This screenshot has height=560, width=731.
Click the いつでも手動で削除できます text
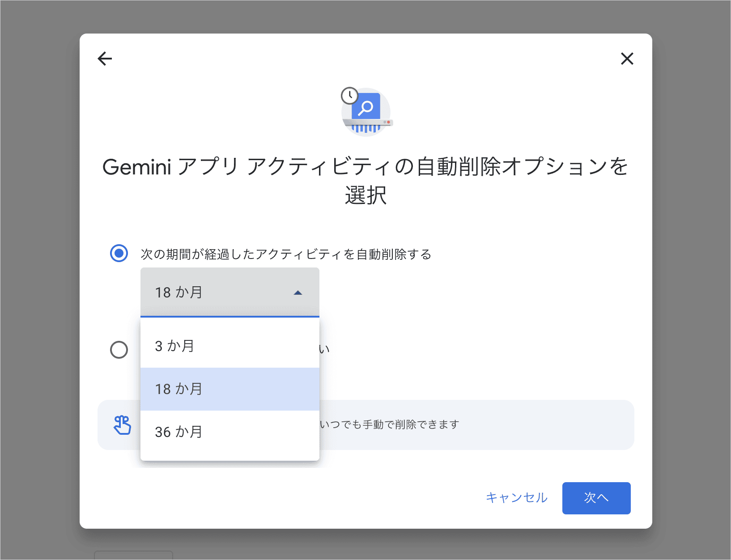[x=390, y=424]
